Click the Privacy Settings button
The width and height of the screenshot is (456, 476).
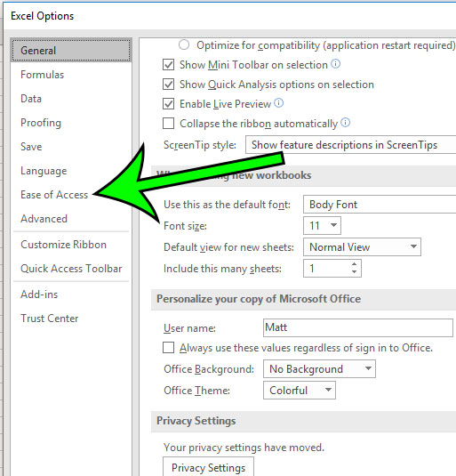[x=208, y=467]
